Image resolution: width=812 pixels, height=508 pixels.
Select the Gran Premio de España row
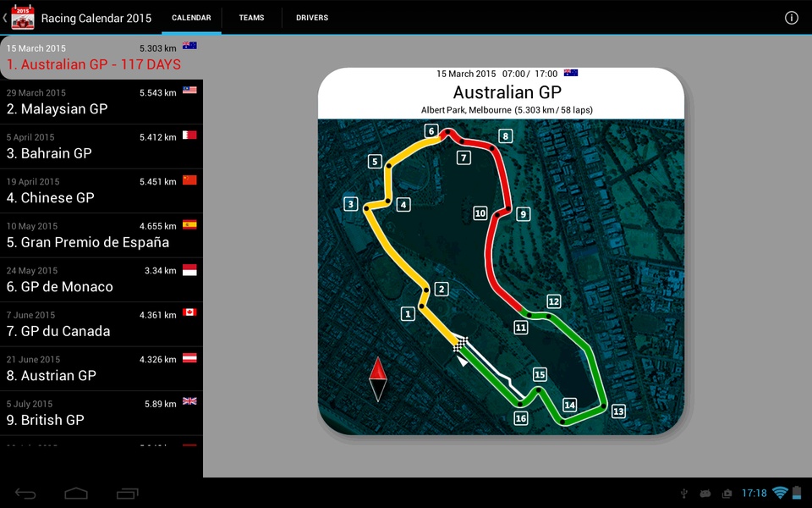[101, 235]
